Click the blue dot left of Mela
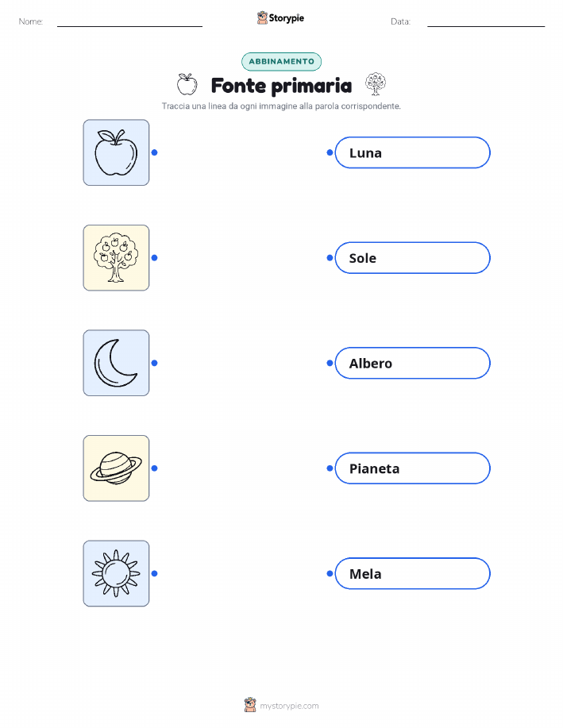The image size is (563, 728). click(330, 573)
